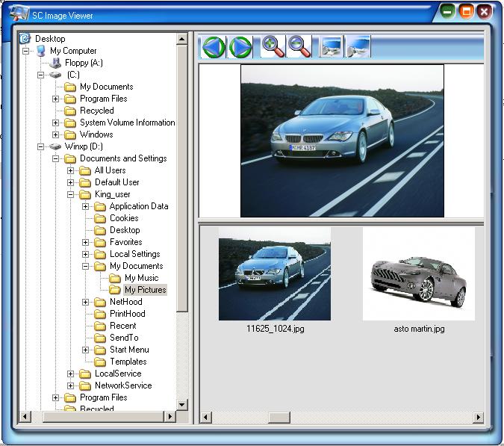Close the SC Image Viewer window
The width and height of the screenshot is (504, 446).
(484, 12)
